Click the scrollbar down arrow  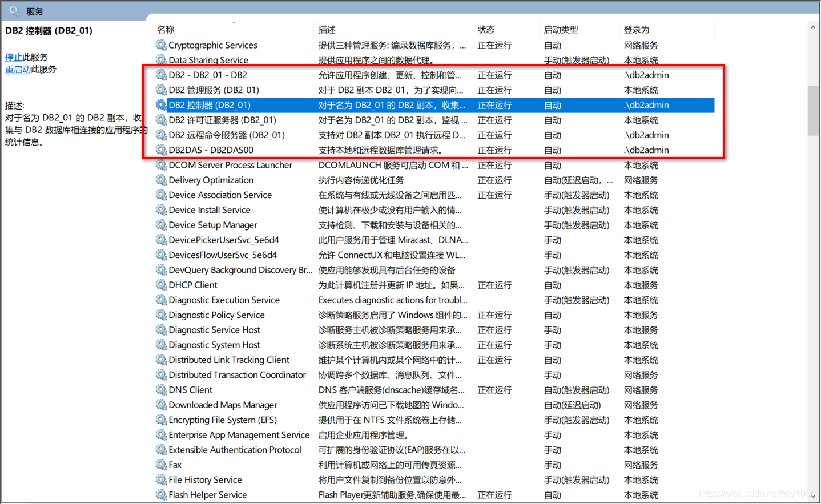pyautogui.click(x=813, y=497)
